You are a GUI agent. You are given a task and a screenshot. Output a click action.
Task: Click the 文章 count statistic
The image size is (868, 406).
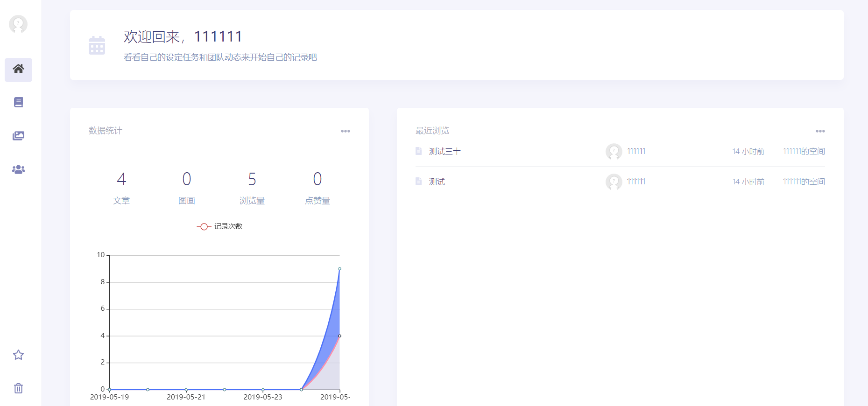point(121,189)
